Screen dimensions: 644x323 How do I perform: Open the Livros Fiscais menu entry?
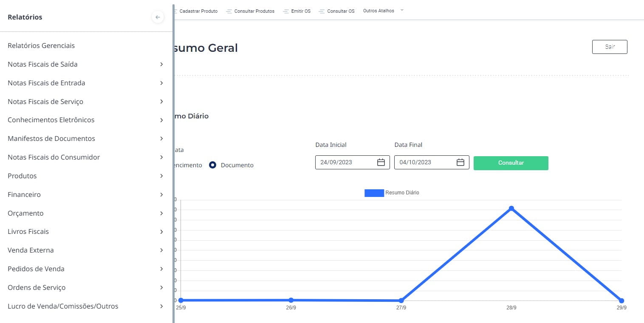click(x=28, y=232)
